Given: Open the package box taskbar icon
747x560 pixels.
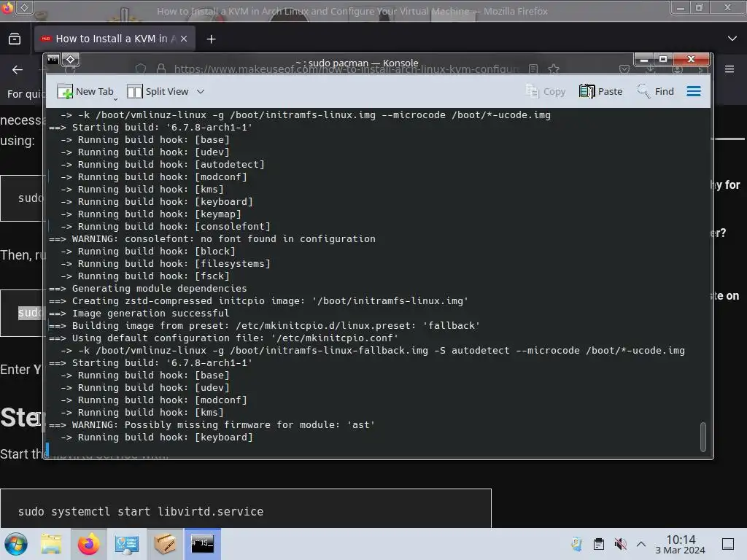Looking at the screenshot, I should tap(164, 544).
